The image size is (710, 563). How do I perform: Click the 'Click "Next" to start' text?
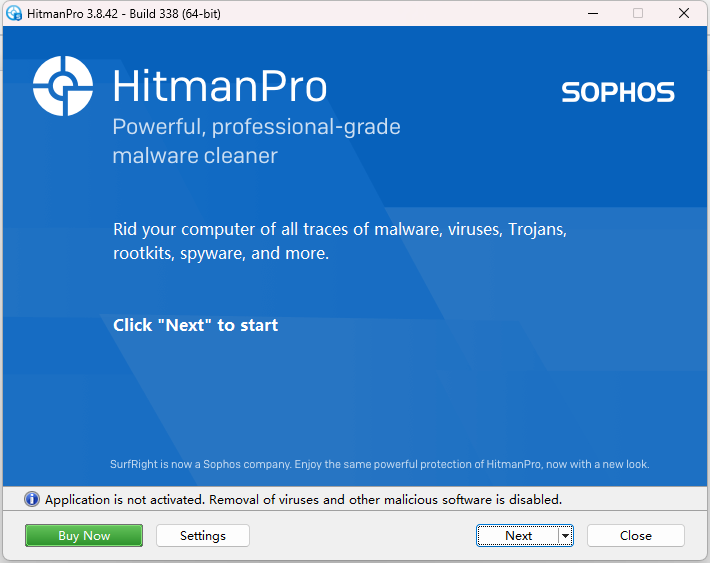(196, 325)
